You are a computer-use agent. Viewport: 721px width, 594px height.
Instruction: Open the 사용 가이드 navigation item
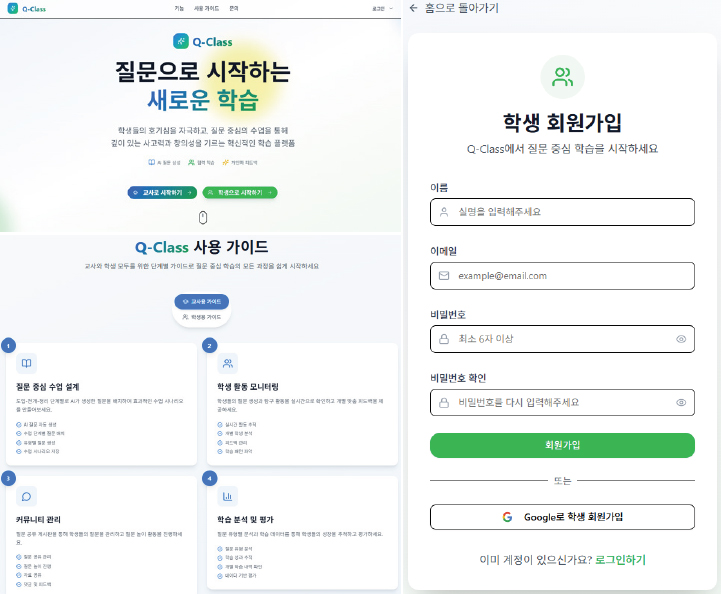tap(206, 8)
